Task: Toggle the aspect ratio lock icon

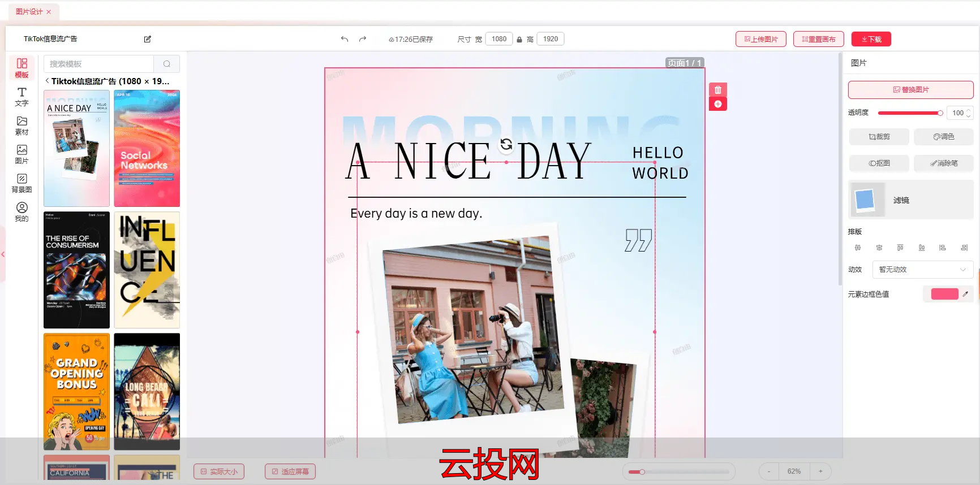Action: coord(519,39)
